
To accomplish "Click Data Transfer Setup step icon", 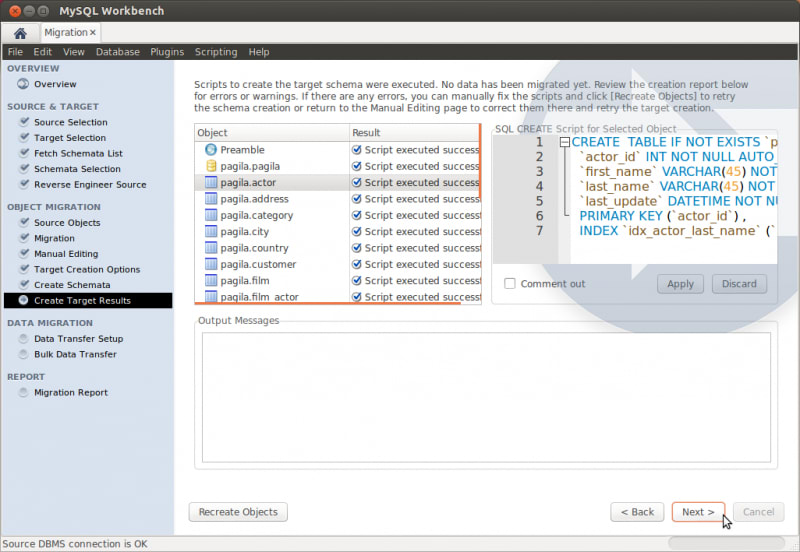I will point(23,338).
